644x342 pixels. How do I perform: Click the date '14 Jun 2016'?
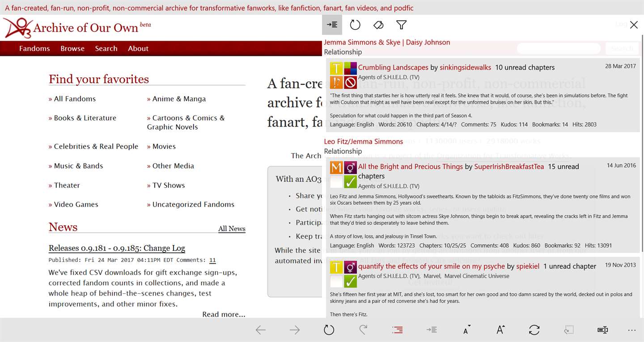[x=621, y=165]
